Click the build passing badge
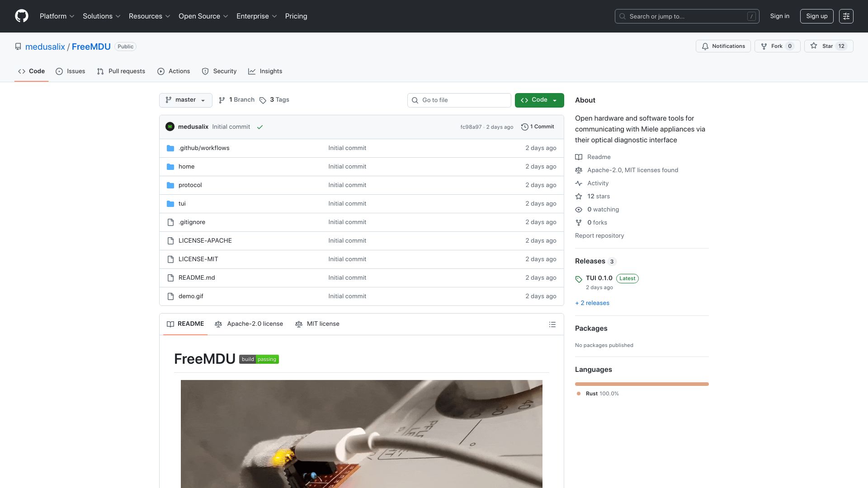Screen dimensions: 868x488 point(259,359)
